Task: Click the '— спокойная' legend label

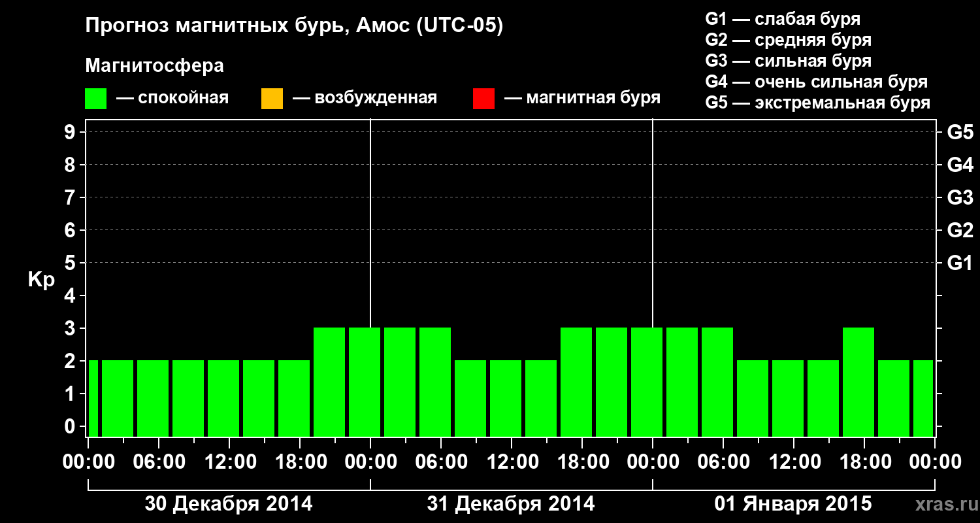Action: click(x=172, y=98)
